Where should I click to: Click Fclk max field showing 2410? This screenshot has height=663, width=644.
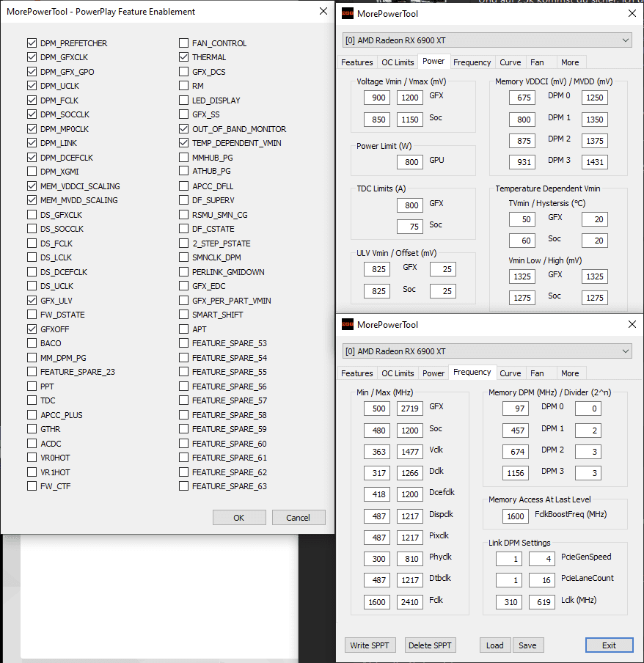[x=410, y=601]
